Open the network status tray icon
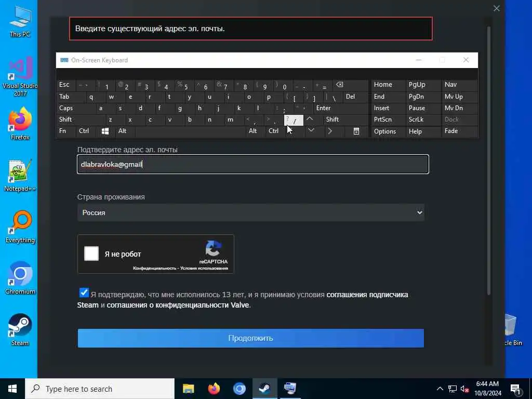 pyautogui.click(x=453, y=389)
